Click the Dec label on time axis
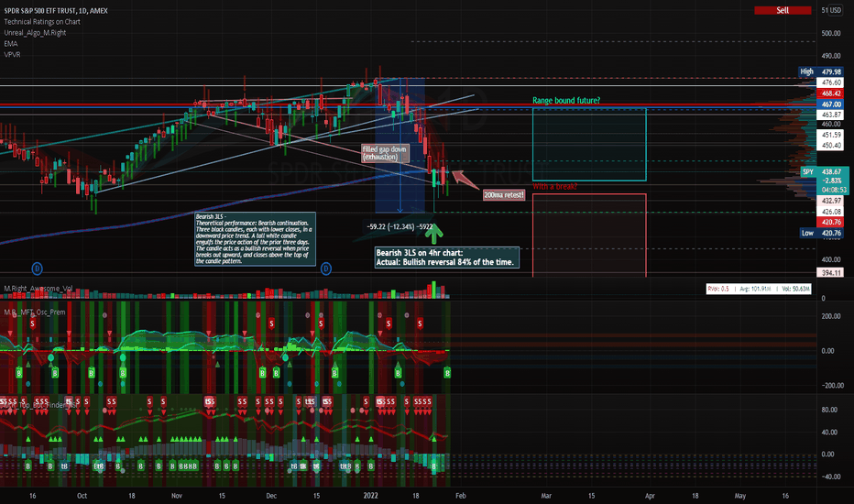This screenshot has width=854, height=504. click(x=271, y=496)
